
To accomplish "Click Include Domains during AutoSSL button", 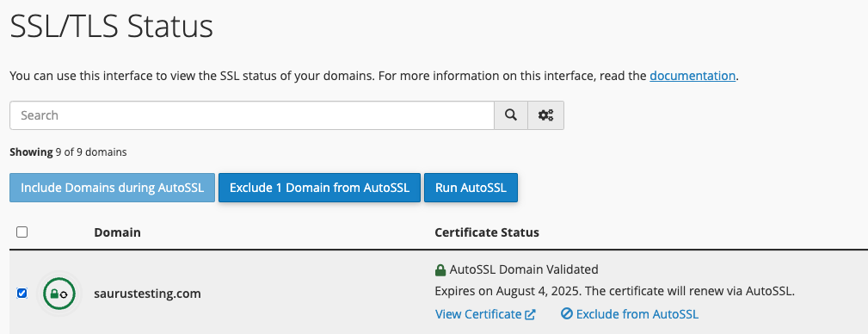I will [x=113, y=188].
